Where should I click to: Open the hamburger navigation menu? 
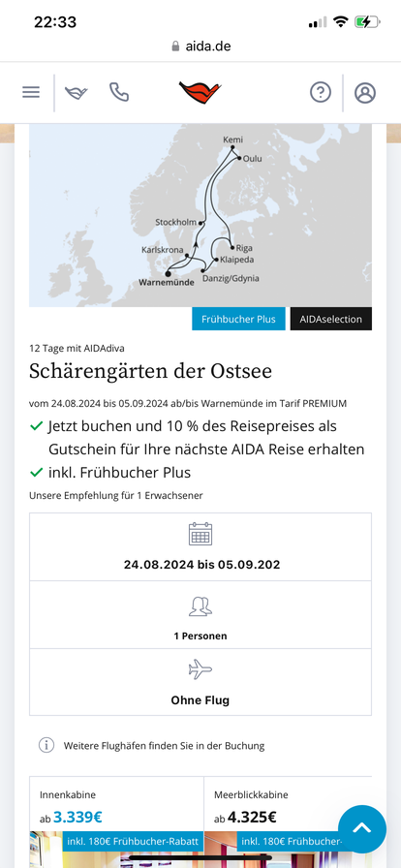pos(31,92)
